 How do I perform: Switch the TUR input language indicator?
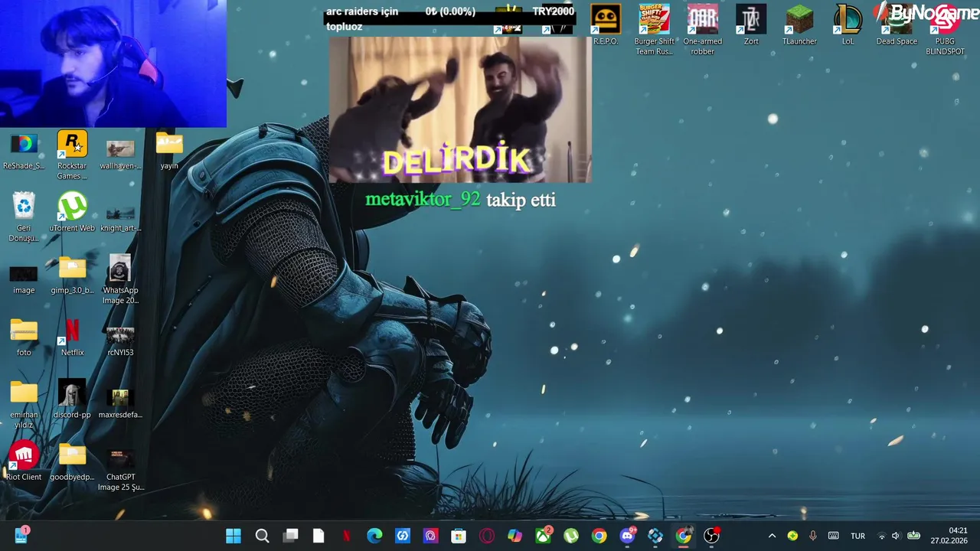coord(857,536)
